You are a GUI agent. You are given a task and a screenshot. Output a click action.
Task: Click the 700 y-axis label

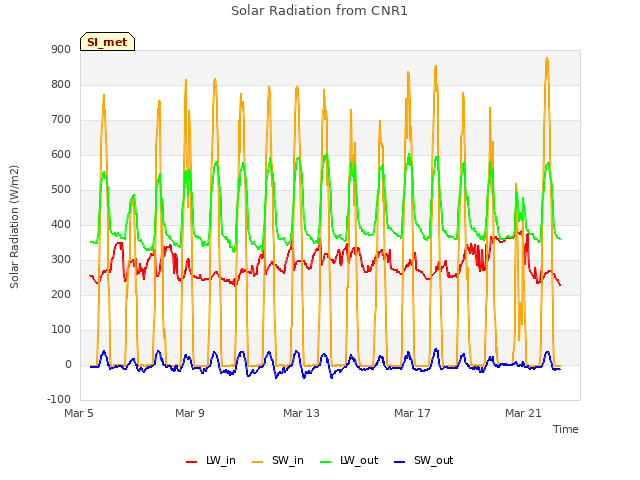point(61,120)
